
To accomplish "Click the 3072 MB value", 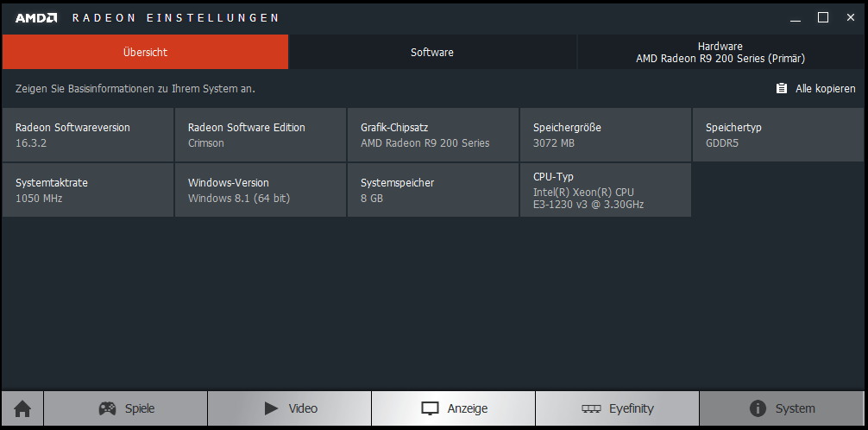I will 554,143.
